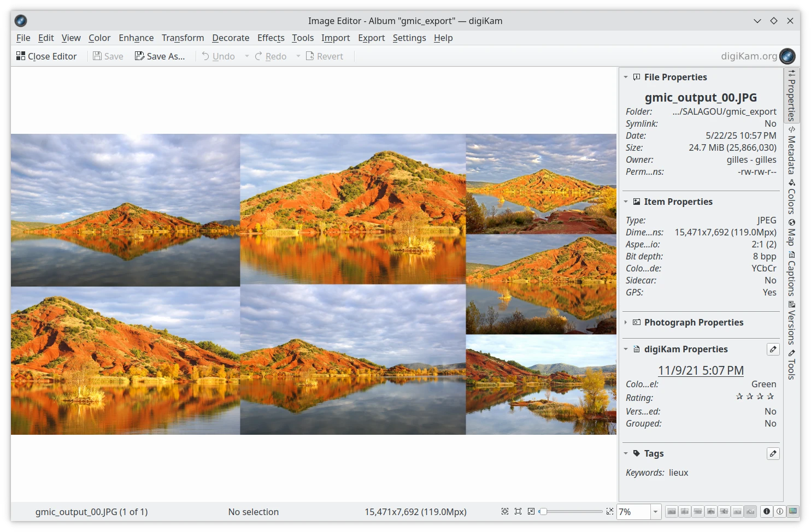Click the Save As toolbar icon
The width and height of the screenshot is (811, 532).
tap(160, 56)
